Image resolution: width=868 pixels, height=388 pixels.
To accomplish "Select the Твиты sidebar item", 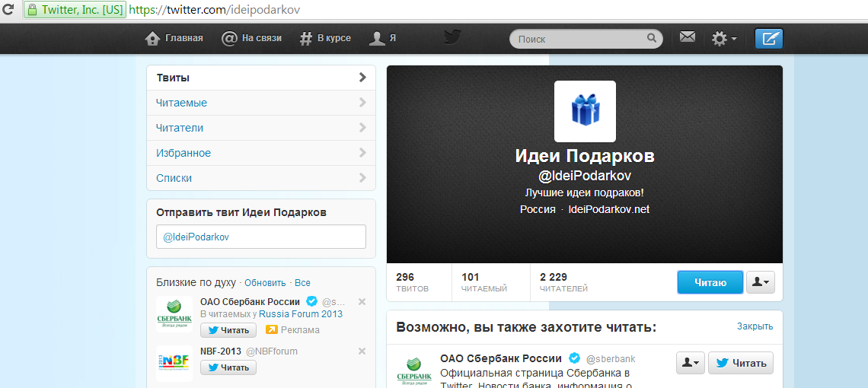I will click(x=261, y=78).
